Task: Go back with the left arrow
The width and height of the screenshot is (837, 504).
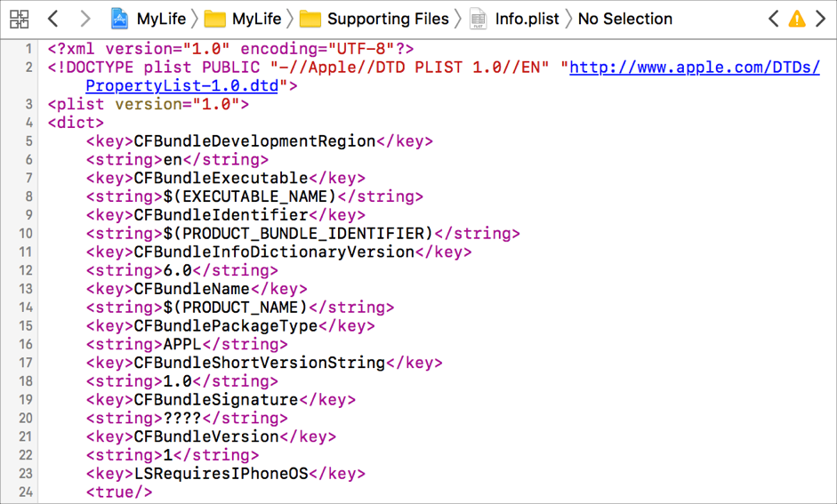Action: [x=53, y=19]
